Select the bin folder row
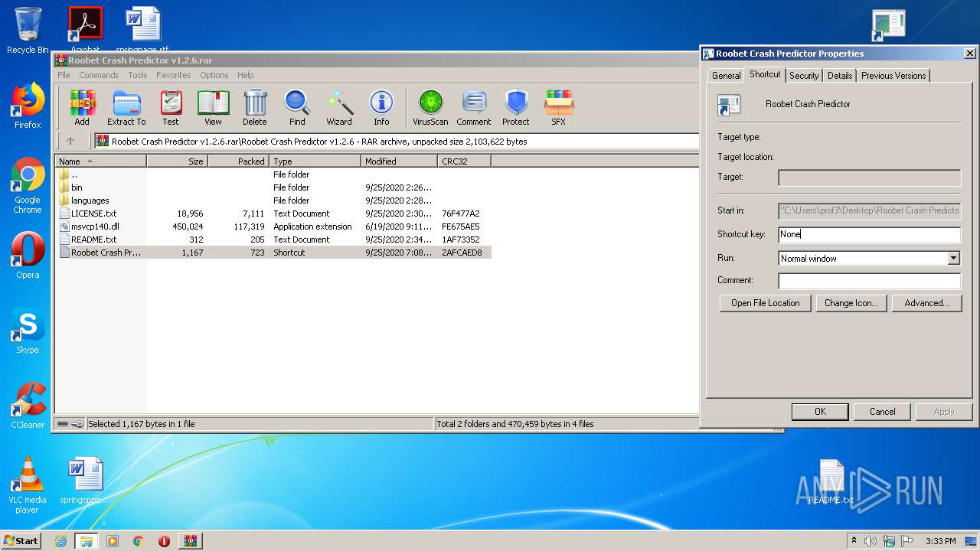 coord(273,187)
